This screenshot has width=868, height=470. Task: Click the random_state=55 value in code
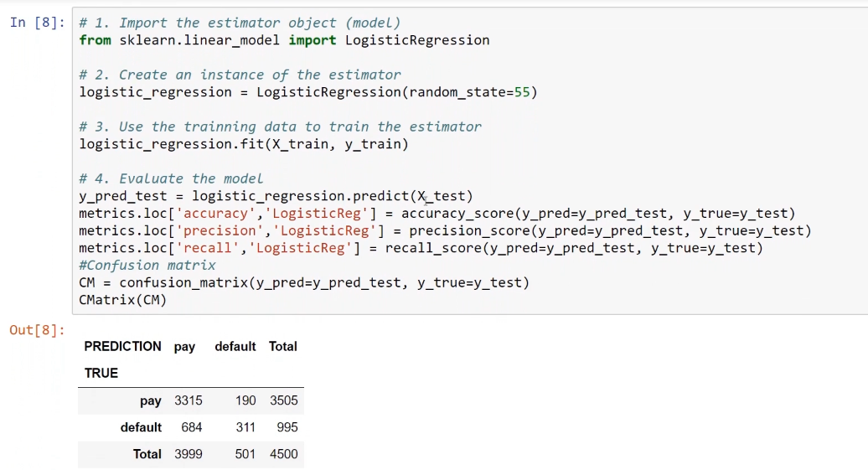[x=469, y=92]
